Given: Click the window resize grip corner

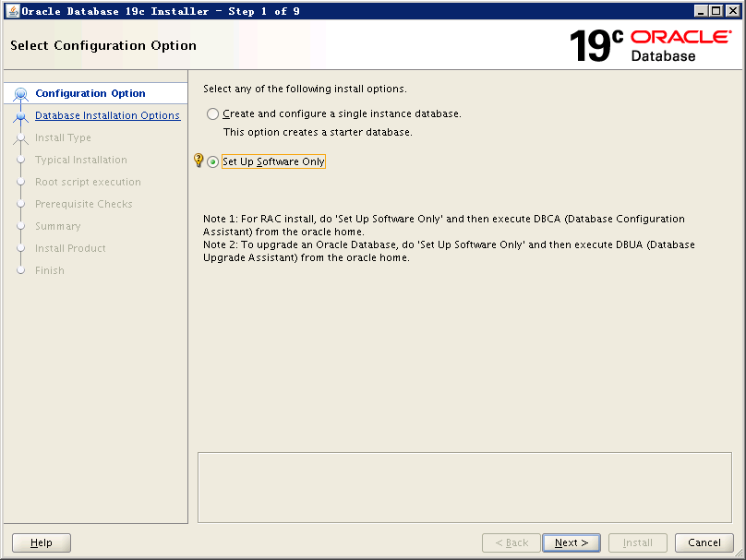Looking at the screenshot, I should [739, 553].
